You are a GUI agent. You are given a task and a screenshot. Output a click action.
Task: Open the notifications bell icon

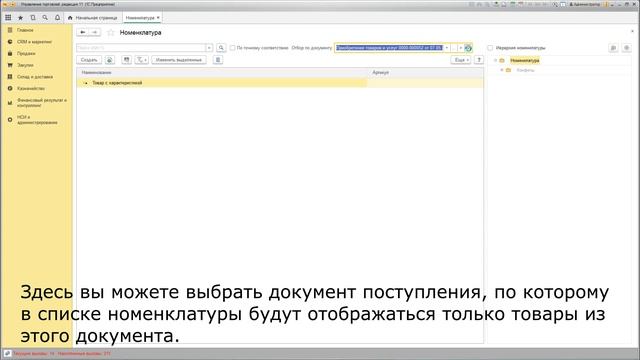pos(58,18)
